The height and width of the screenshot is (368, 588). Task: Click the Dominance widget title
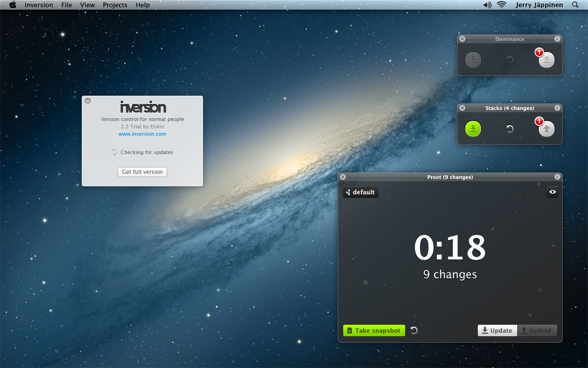(509, 39)
